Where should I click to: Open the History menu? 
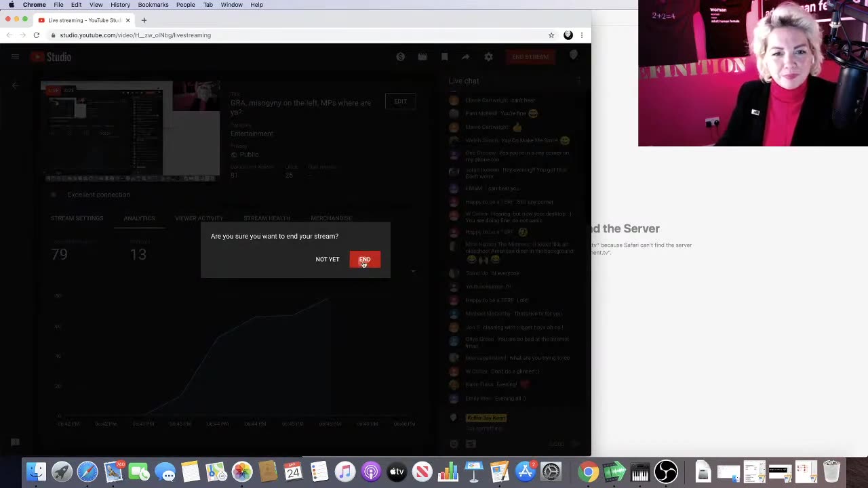120,5
